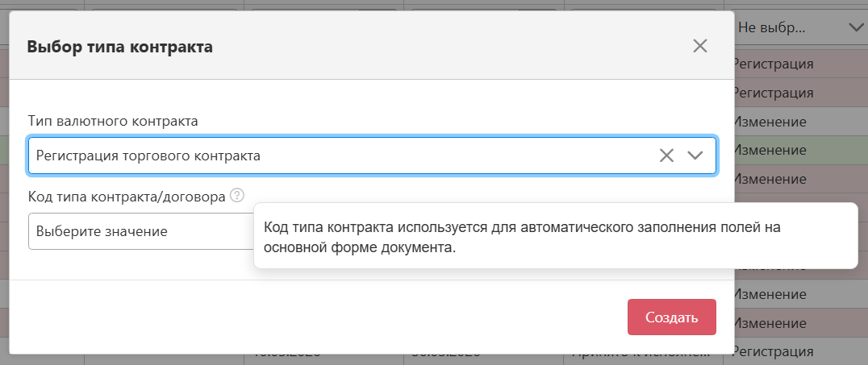Select the first Регистрация row under the filter
Image resolution: width=868 pixels, height=365 pixels.
tap(773, 64)
